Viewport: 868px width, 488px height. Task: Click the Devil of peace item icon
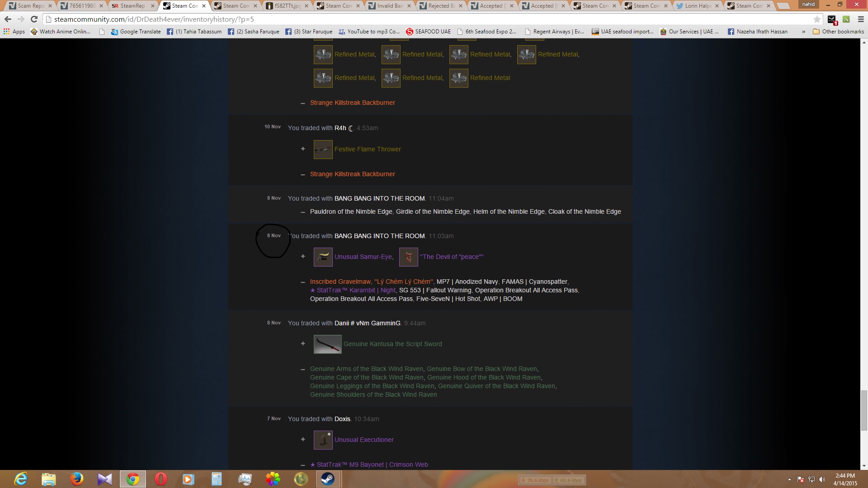point(408,257)
